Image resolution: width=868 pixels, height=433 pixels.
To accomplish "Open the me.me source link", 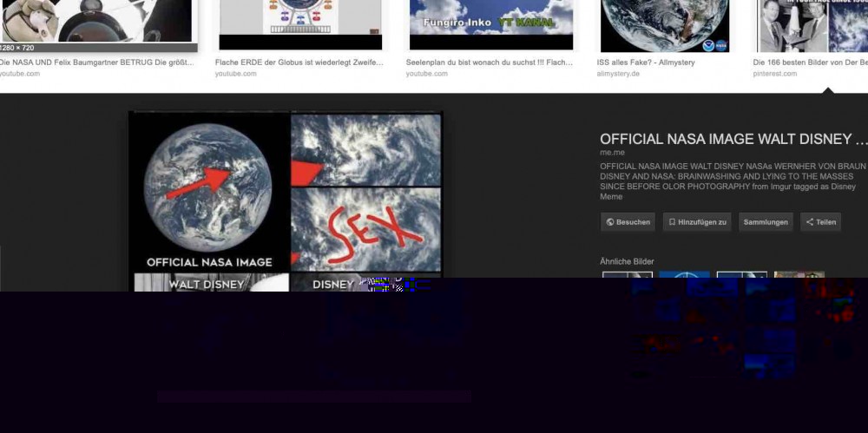I will [612, 152].
